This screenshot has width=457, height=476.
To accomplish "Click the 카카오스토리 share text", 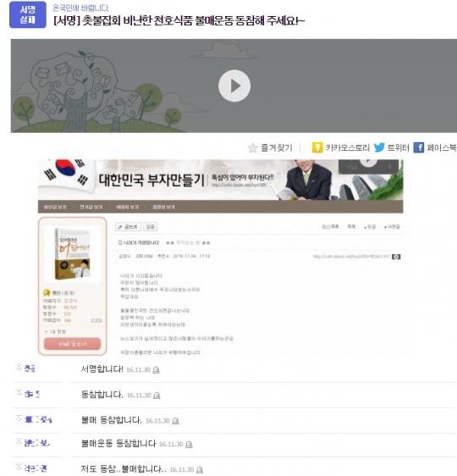I will (348, 148).
